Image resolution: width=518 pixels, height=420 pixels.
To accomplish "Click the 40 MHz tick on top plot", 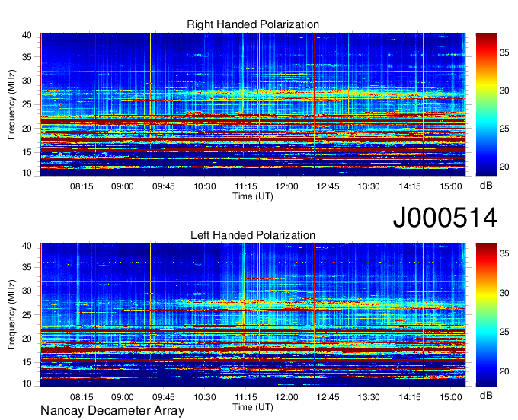I will pyautogui.click(x=27, y=35).
